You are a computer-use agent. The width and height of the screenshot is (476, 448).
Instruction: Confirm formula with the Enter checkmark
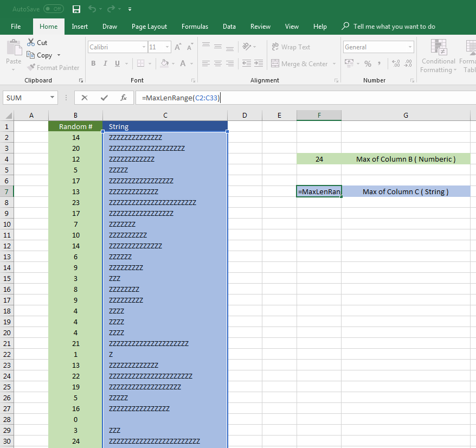click(x=104, y=98)
